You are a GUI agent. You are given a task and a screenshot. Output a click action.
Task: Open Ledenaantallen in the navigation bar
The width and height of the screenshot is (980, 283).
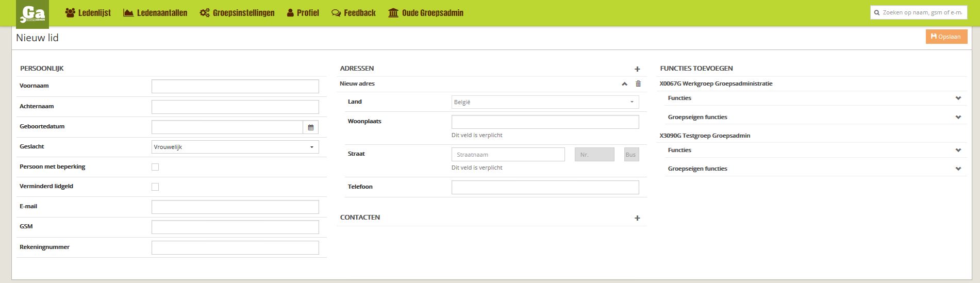point(155,13)
